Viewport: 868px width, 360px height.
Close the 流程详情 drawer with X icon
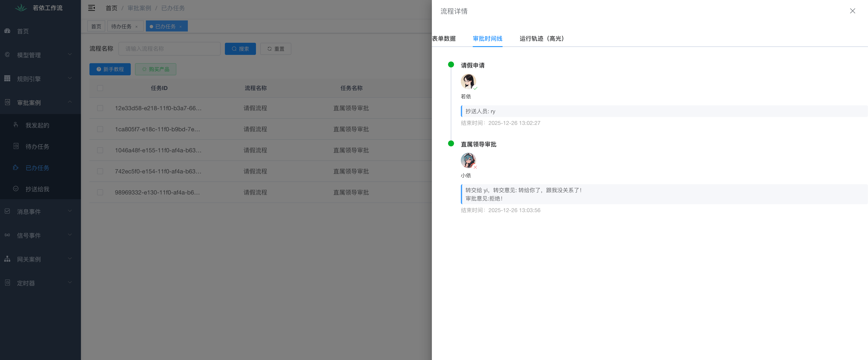pos(852,11)
